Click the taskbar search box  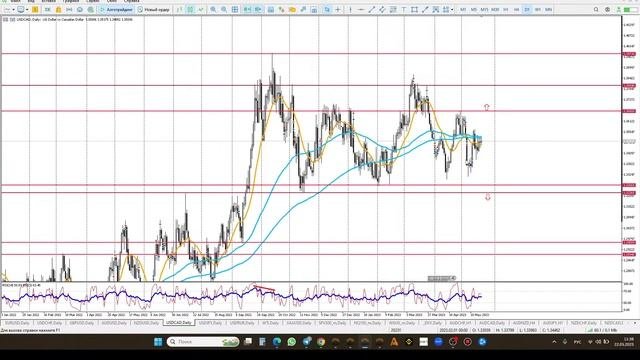[203, 342]
